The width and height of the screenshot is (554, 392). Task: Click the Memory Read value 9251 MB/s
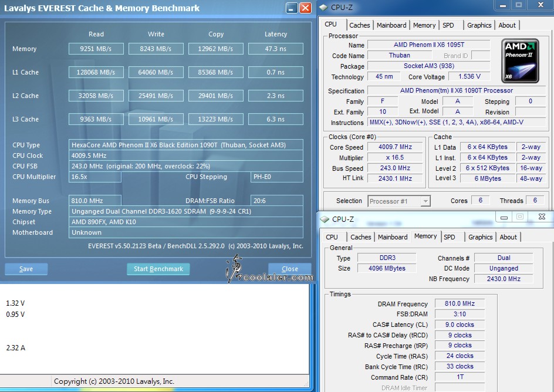click(96, 49)
